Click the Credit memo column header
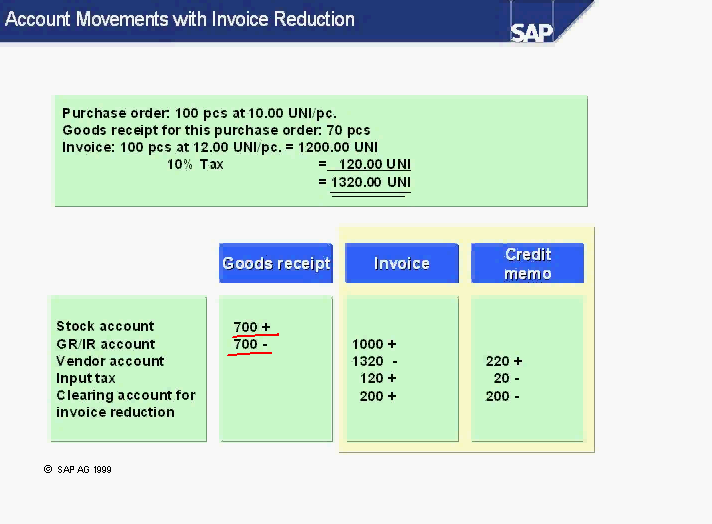 click(x=528, y=263)
